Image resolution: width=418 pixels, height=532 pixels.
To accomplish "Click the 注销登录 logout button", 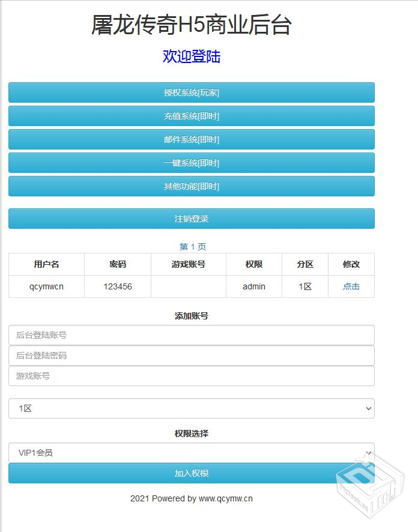I will tap(191, 219).
